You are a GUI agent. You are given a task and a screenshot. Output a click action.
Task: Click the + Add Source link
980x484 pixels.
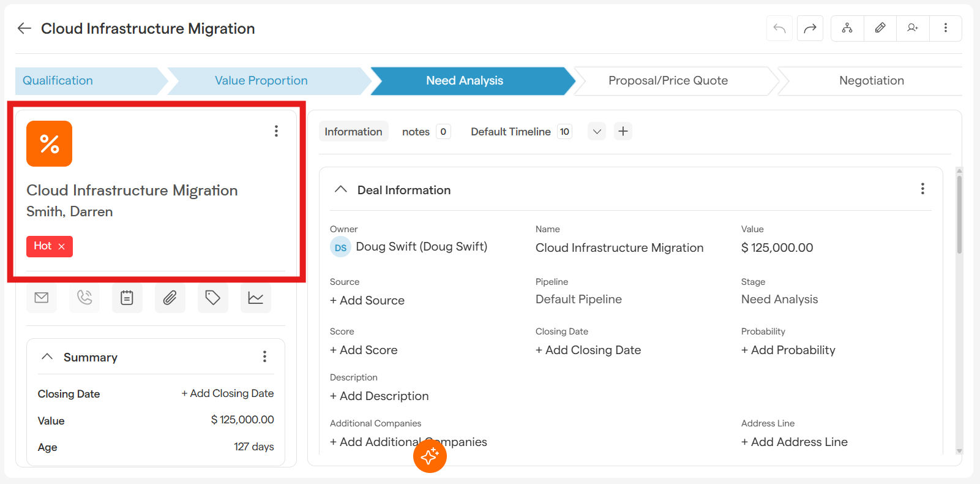367,300
